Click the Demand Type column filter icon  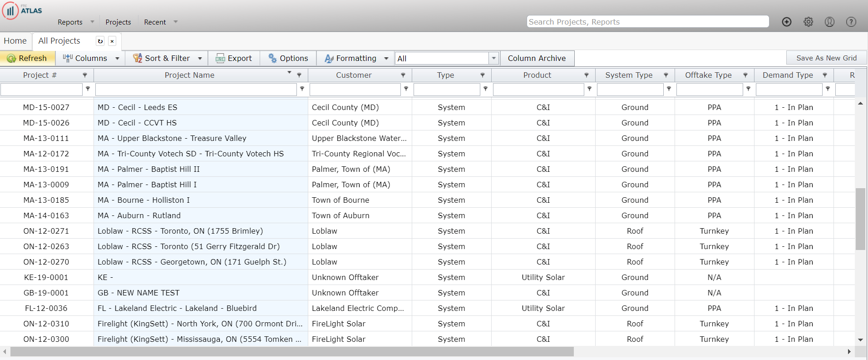coord(825,75)
